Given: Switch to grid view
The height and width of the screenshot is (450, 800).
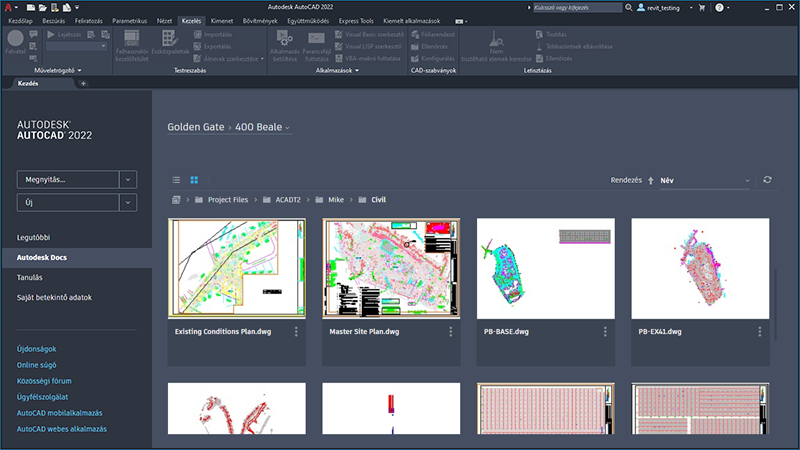Looking at the screenshot, I should 194,180.
